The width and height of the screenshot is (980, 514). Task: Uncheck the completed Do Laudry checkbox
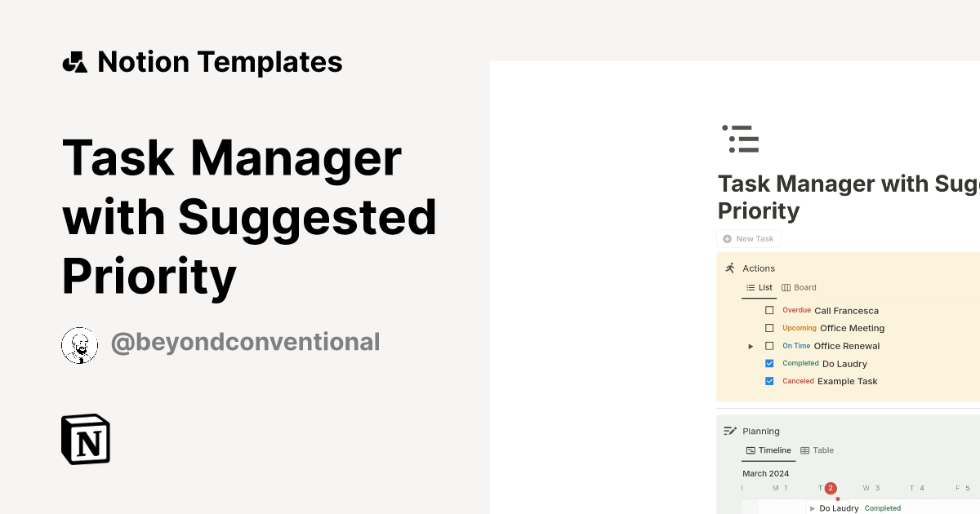(x=769, y=363)
